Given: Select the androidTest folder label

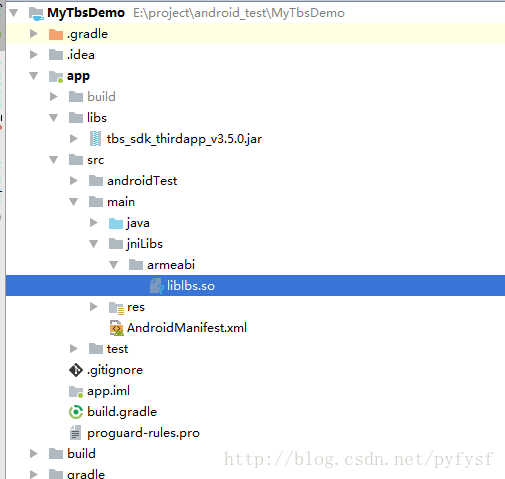Looking at the screenshot, I should click(x=142, y=181).
